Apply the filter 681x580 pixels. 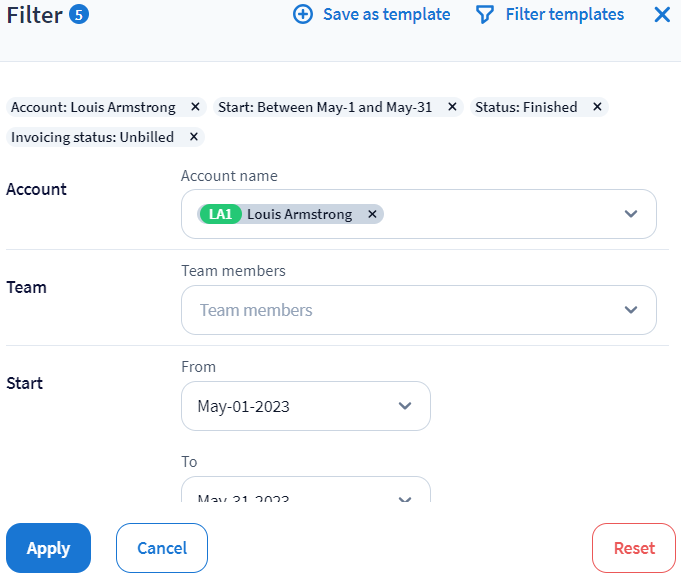point(48,548)
